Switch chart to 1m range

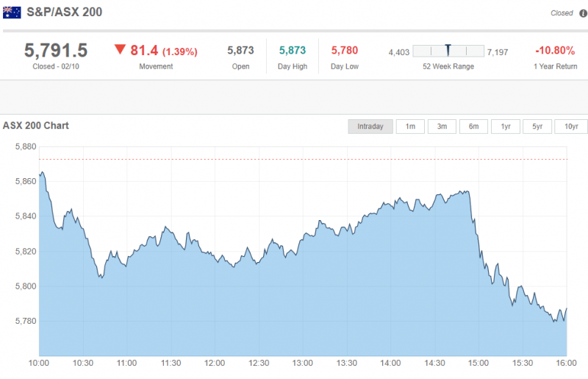[410, 127]
